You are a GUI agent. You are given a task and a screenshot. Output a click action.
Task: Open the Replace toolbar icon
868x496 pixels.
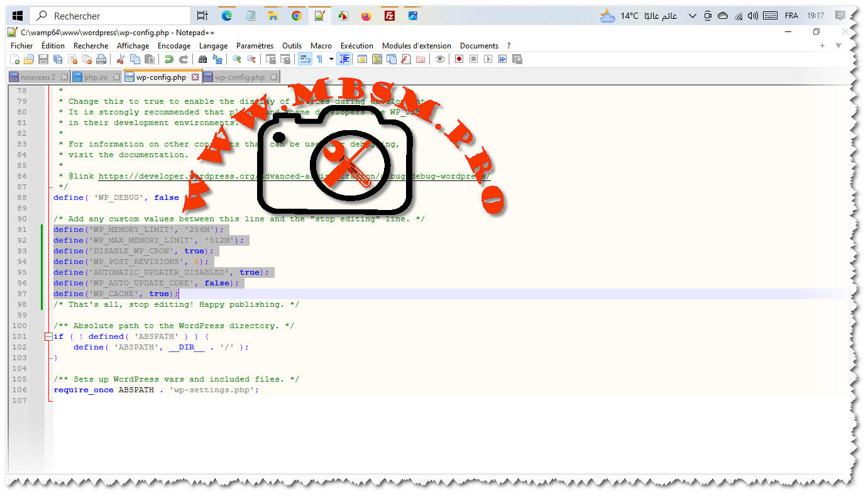click(217, 59)
